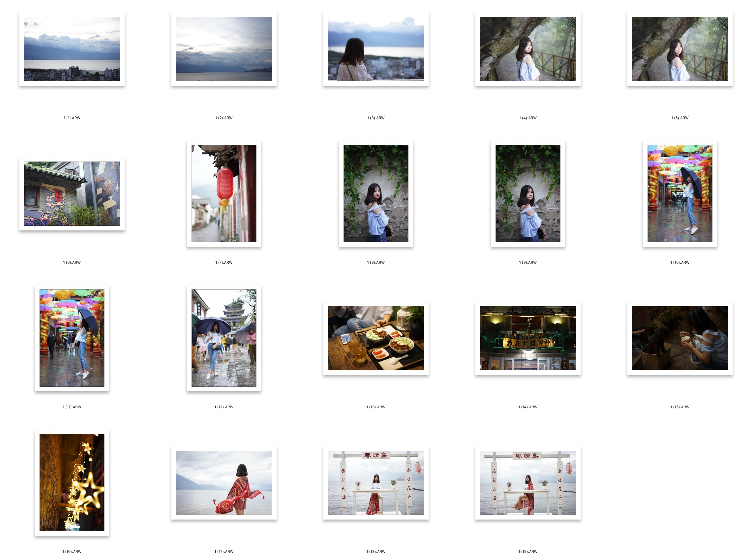Select the 1 (6).ARW mural building photo
756x560 pixels.
72,194
